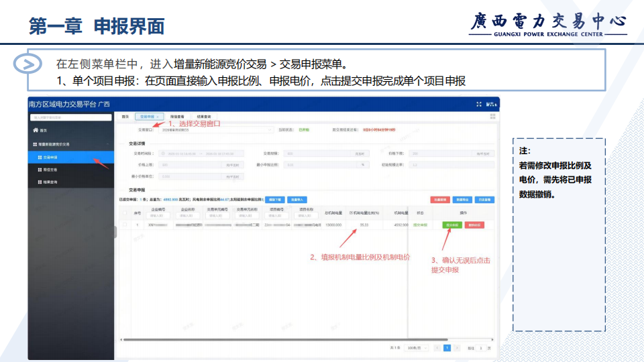The image size is (644, 362).
Task: Click the go-to-page number input
Action: (x=480, y=348)
